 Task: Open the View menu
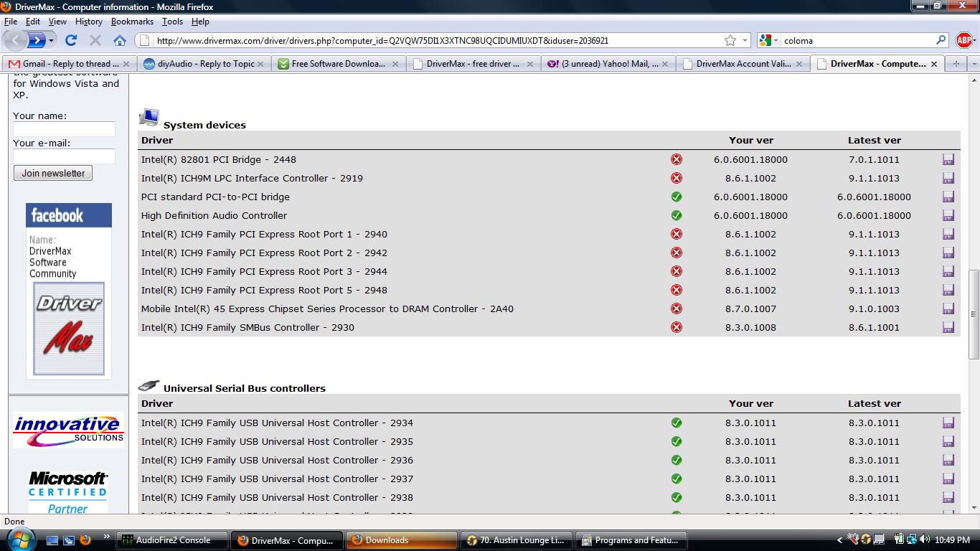coord(57,22)
